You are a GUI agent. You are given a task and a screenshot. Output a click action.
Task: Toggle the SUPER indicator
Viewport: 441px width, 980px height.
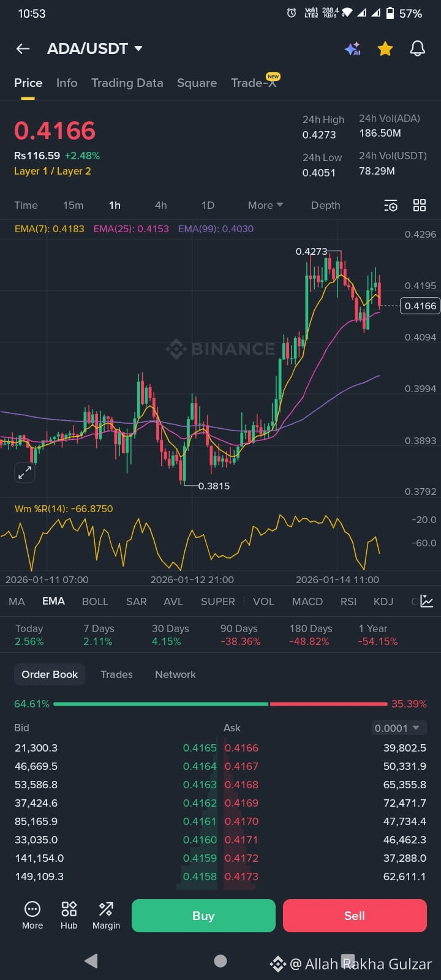(x=217, y=601)
